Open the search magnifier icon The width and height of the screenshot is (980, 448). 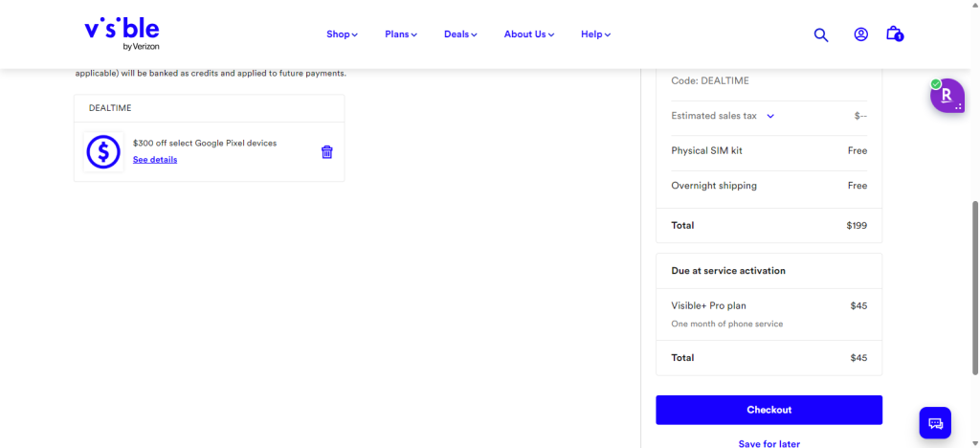tap(820, 35)
